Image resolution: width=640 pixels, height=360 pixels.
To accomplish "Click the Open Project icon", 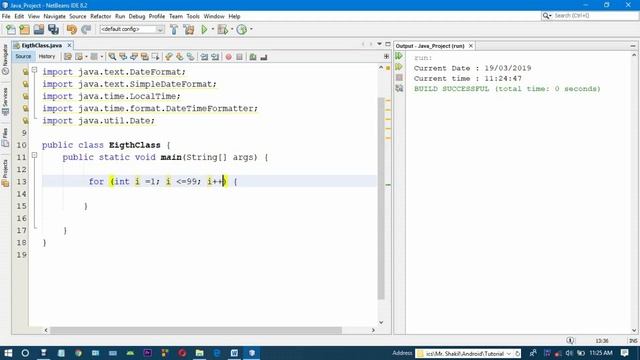I will click(x=39, y=29).
